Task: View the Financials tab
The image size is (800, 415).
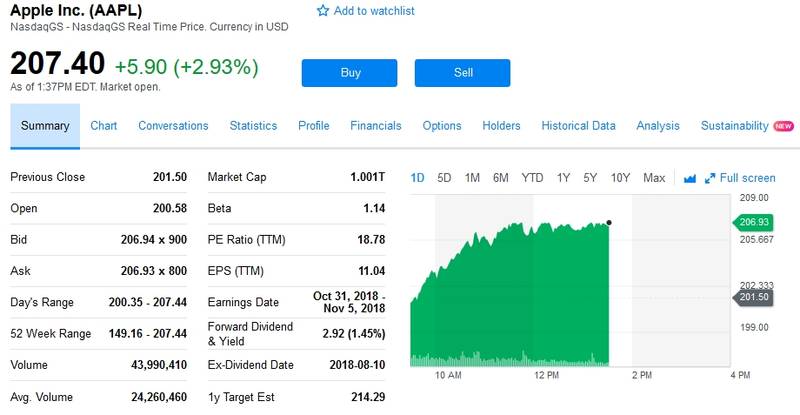Action: (376, 126)
